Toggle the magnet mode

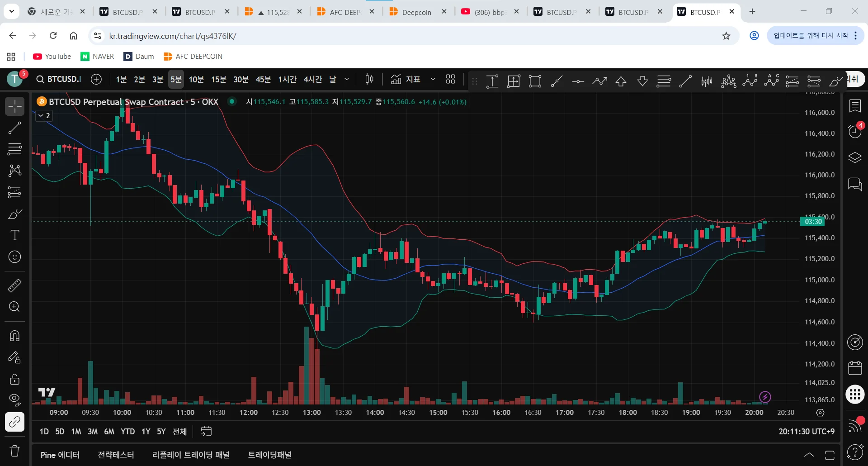(x=15, y=336)
